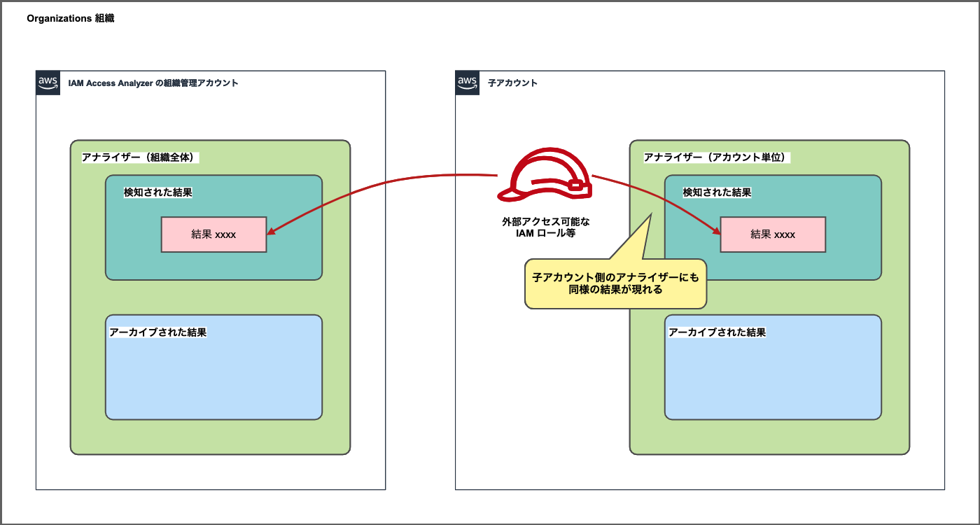Click 検知された結果 label in the account-level analyzer

[x=717, y=192]
